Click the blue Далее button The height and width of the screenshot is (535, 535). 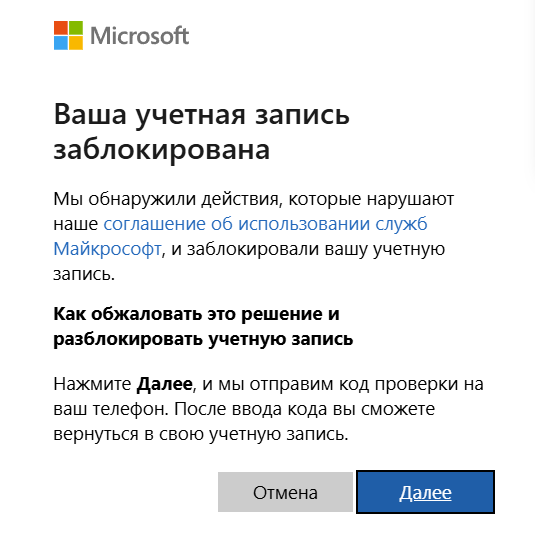[x=425, y=492]
